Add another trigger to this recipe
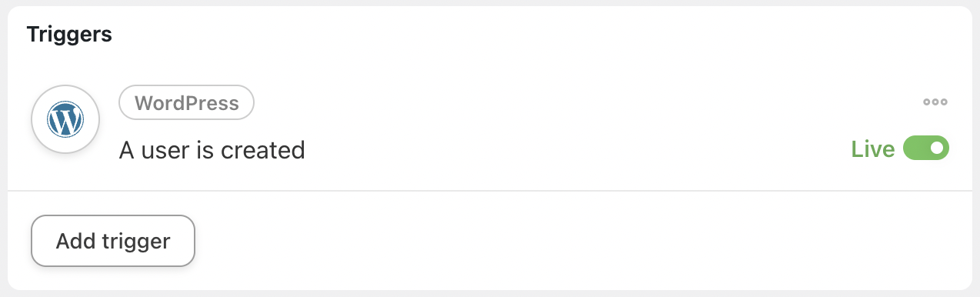This screenshot has width=980, height=297. tap(113, 241)
